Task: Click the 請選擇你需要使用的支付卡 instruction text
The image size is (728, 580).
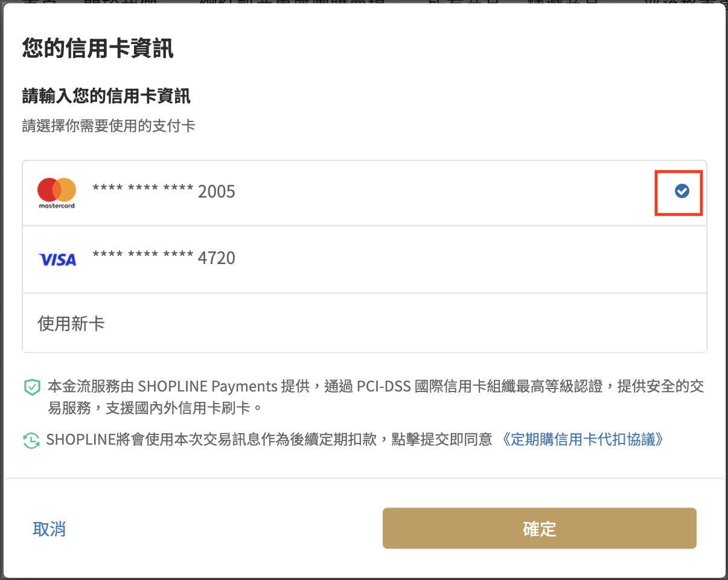Action: pyautogui.click(x=109, y=126)
